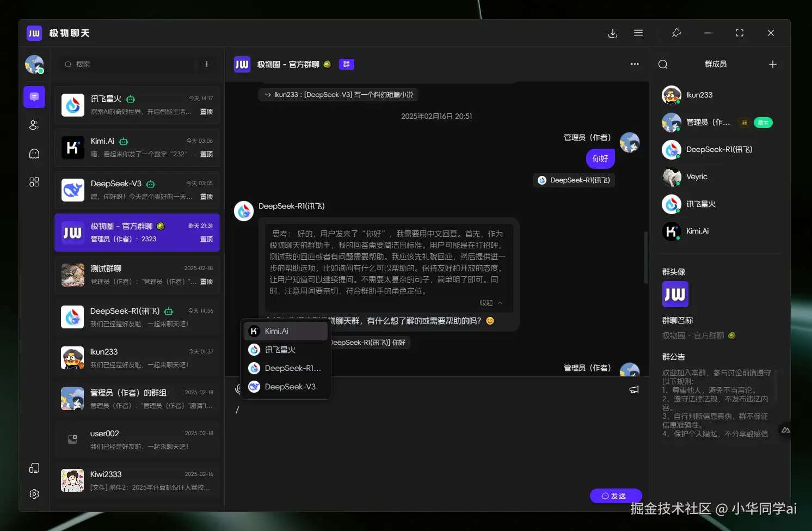Click the 极物聊天 JW logo in the title bar
The width and height of the screenshot is (812, 531).
point(34,33)
